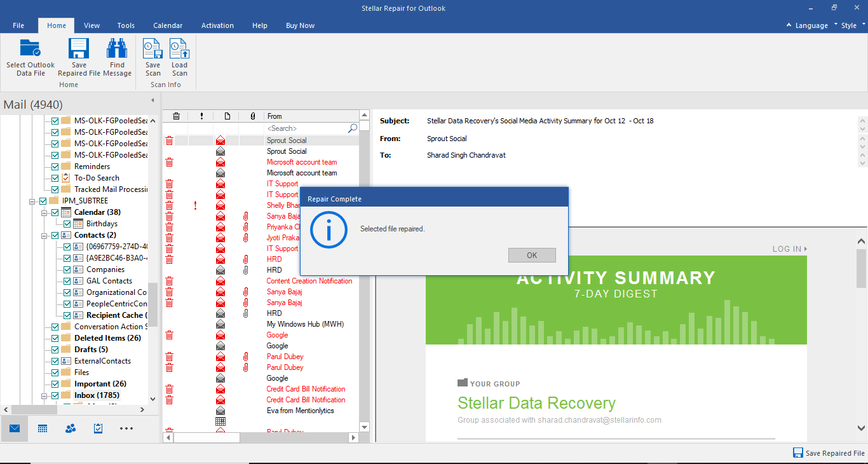Select the Content Creation Notification message
This screenshot has height=464, width=868.
[309, 281]
